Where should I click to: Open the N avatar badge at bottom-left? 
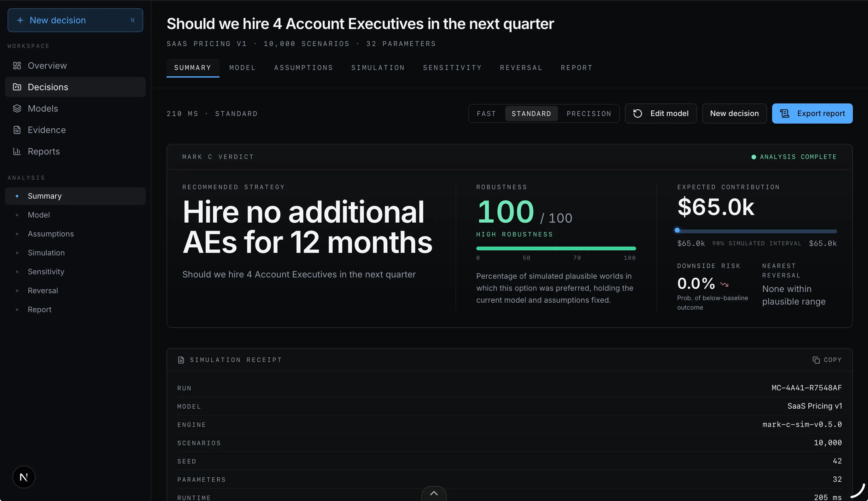tap(24, 477)
